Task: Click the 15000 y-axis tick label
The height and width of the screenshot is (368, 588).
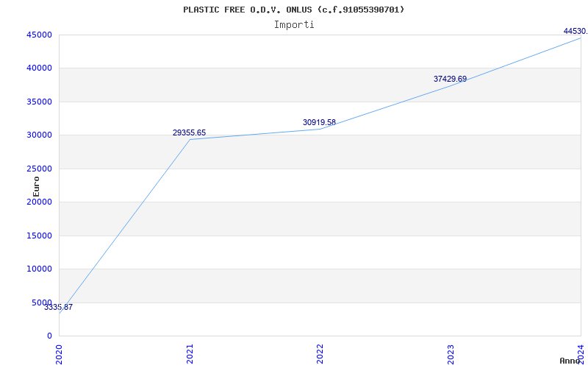Action: (38, 236)
